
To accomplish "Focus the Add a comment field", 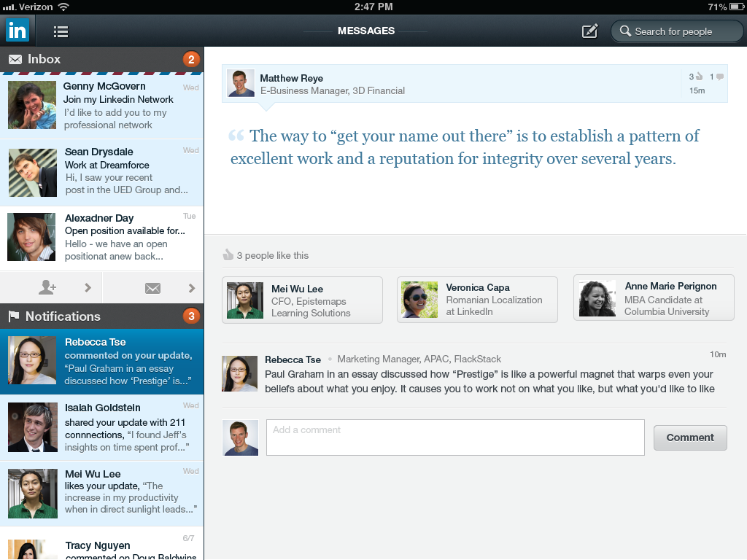I will tap(455, 437).
